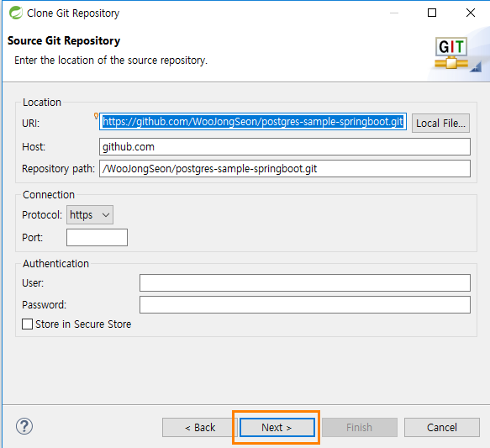Click the Next > button
This screenshot has width=490, height=448.
click(277, 427)
